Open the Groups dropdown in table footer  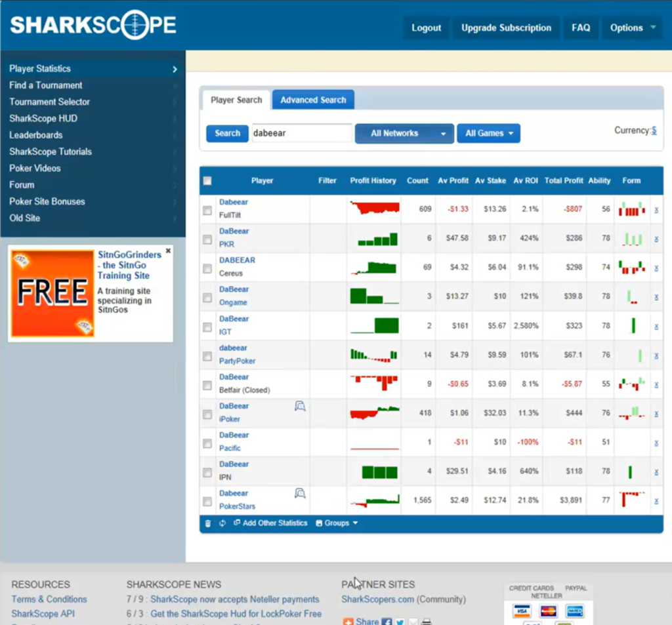point(337,523)
